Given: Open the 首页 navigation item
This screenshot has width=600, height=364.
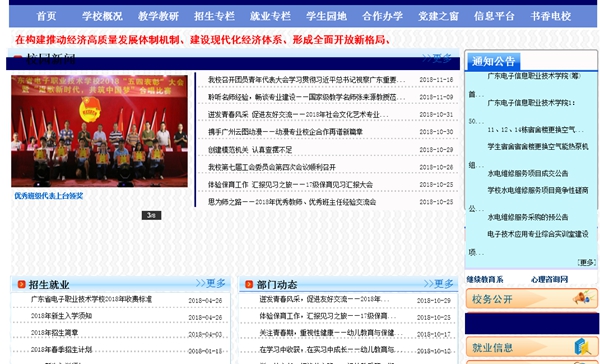Looking at the screenshot, I should tap(46, 16).
